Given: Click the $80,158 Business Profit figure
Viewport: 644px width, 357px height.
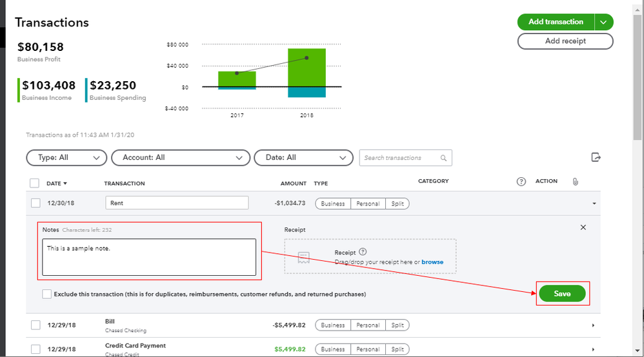Looking at the screenshot, I should pyautogui.click(x=41, y=47).
